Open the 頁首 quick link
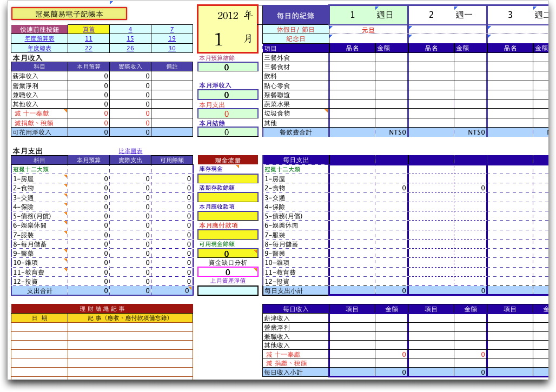 (89, 29)
